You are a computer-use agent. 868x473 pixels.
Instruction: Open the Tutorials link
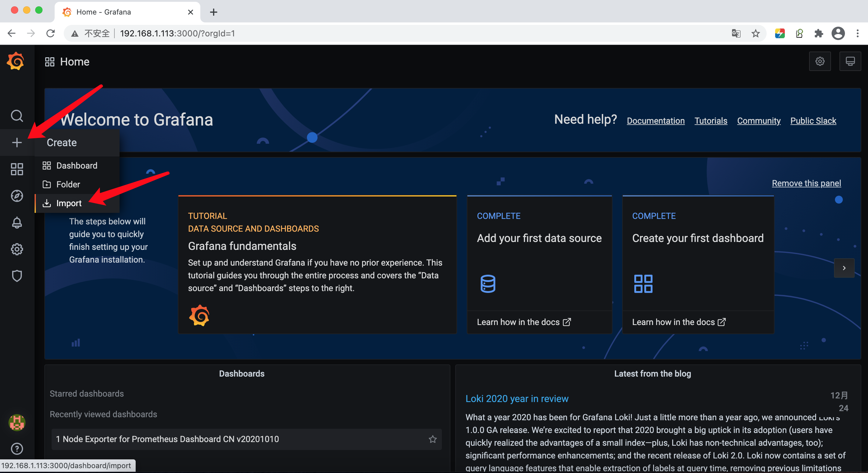[x=711, y=120]
